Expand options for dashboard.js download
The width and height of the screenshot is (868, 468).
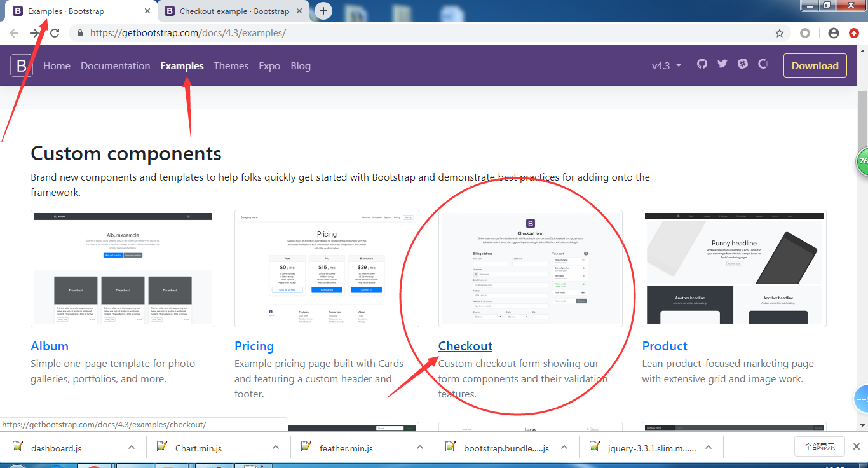132,447
